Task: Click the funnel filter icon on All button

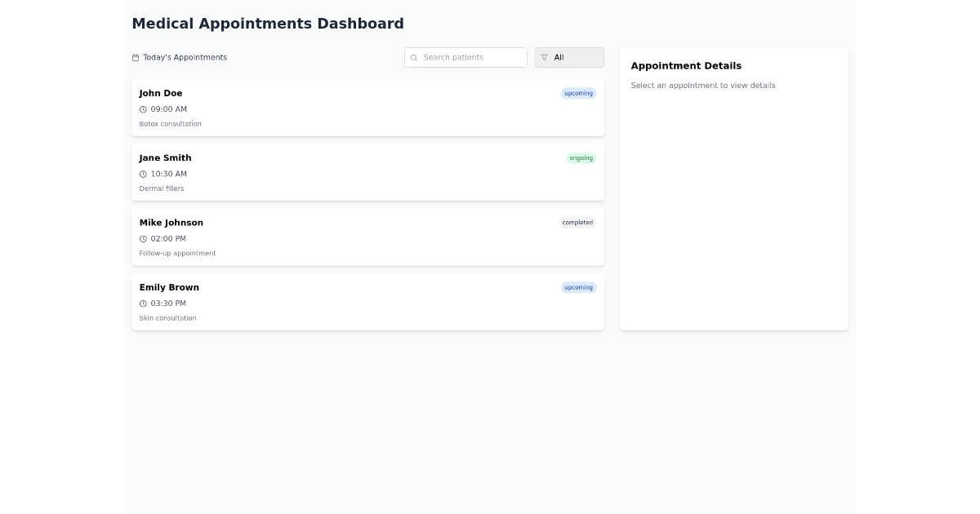Action: pos(544,57)
